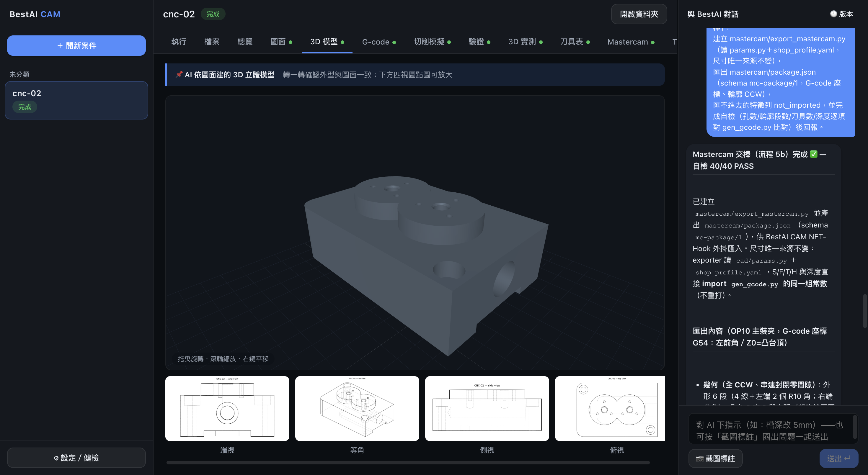This screenshot has width=868, height=475.
Task: Enlarge the 等角 iso view thumbnail
Action: 357,408
